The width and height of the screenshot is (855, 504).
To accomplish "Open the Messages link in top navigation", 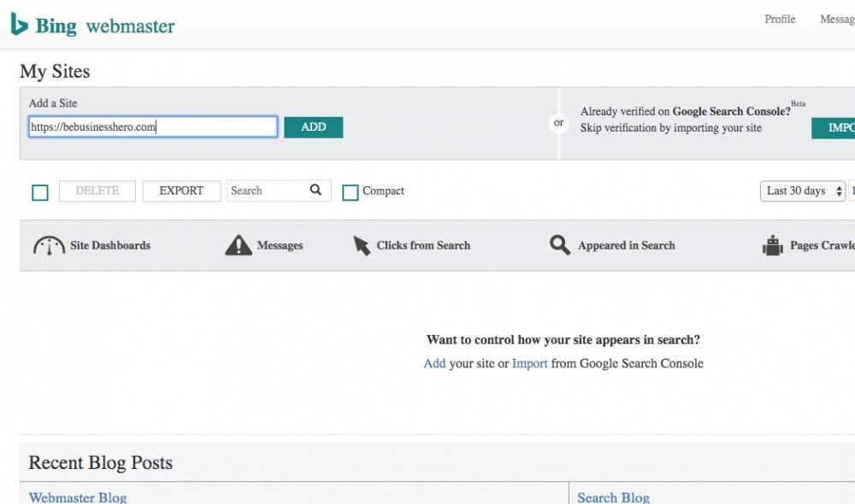I will 837,19.
